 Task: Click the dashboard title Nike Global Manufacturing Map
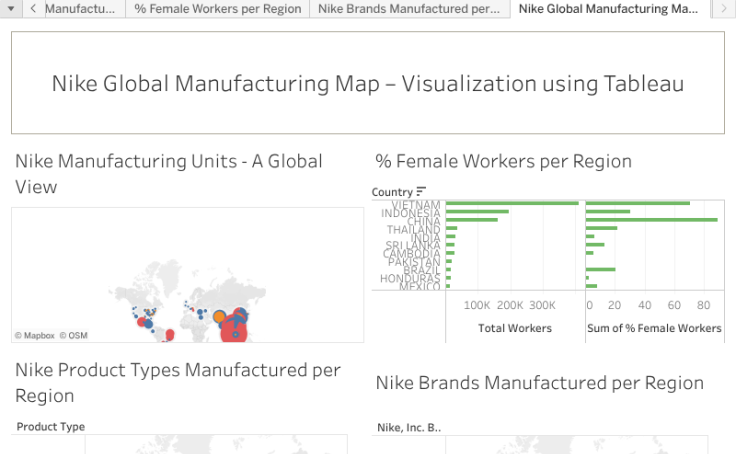click(368, 84)
